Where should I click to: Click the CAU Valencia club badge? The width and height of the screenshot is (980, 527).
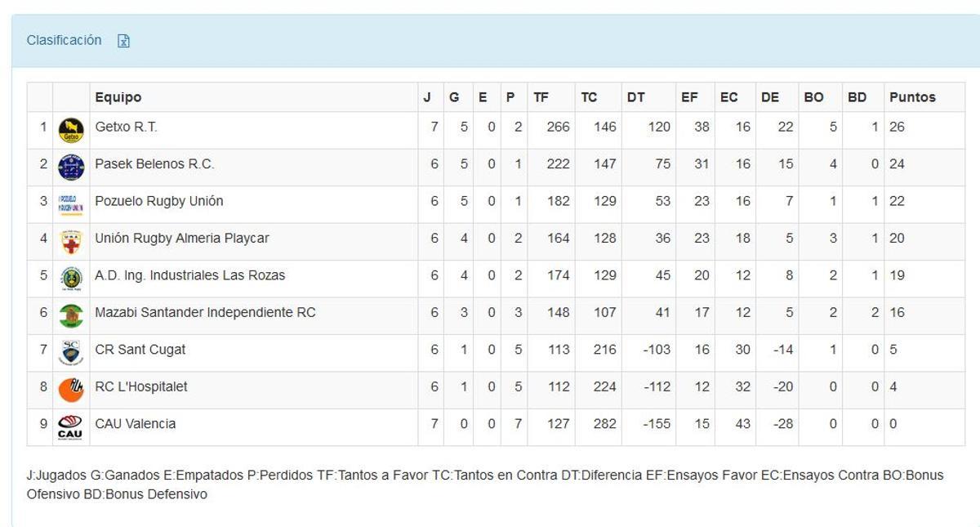point(71,424)
